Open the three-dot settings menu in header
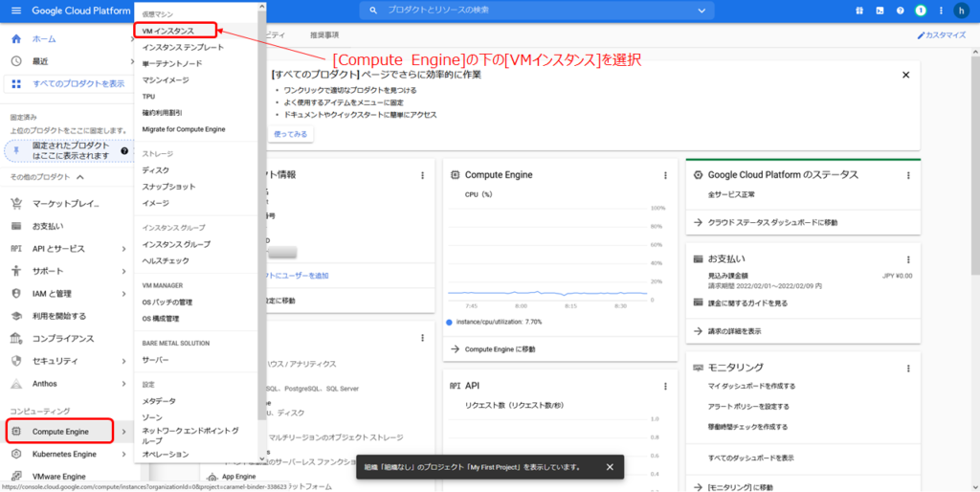The width and height of the screenshot is (980, 492). (940, 11)
